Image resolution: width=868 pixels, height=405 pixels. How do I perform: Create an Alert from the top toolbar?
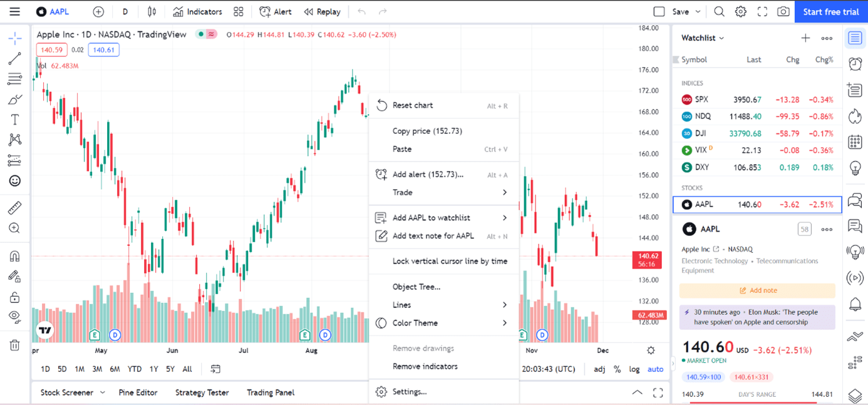(x=276, y=11)
